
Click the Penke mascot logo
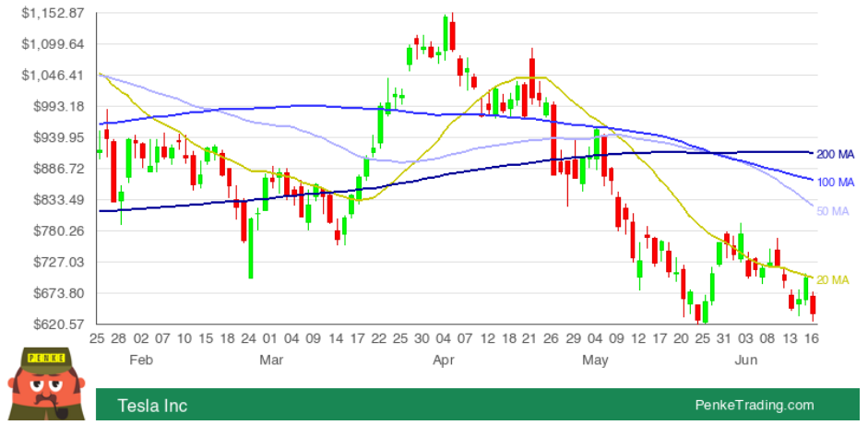pyautogui.click(x=46, y=384)
